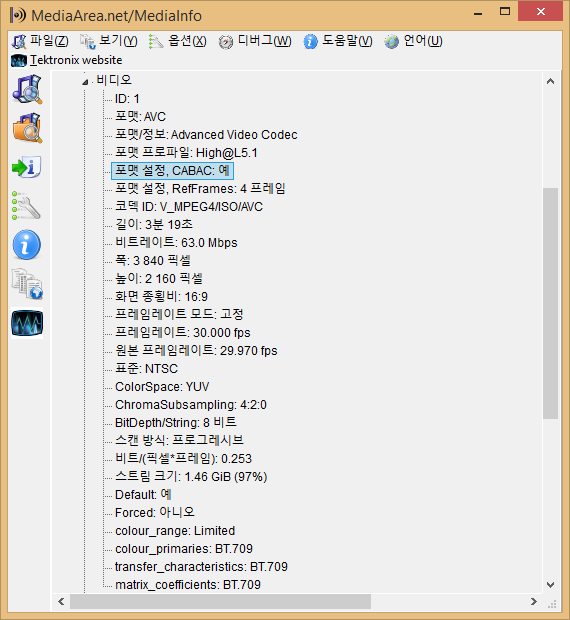Open the Tektronix website link
This screenshot has height=620, width=570.
click(x=67, y=60)
